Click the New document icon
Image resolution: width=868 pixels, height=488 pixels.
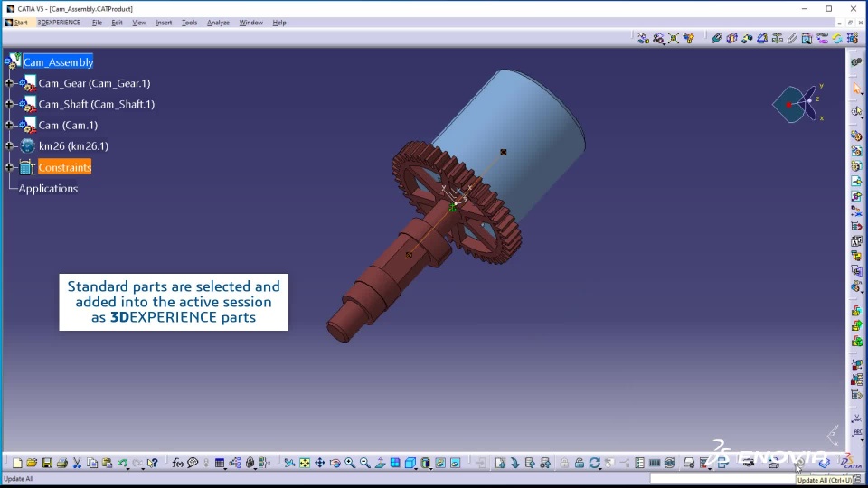(17, 463)
